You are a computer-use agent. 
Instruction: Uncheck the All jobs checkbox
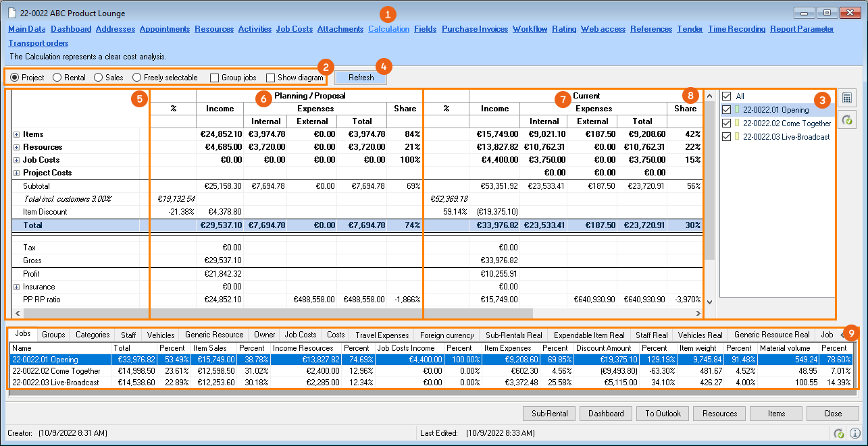[x=727, y=96]
